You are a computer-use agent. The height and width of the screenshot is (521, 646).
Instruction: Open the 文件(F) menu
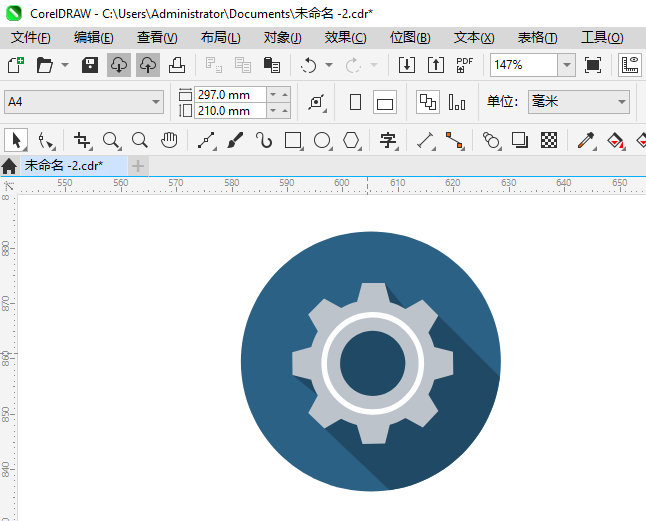click(30, 37)
